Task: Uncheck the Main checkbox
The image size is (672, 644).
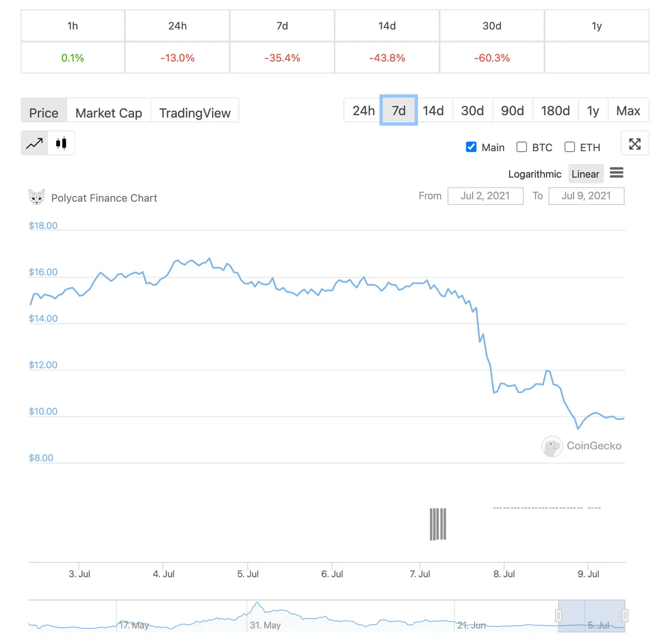Action: 471,147
